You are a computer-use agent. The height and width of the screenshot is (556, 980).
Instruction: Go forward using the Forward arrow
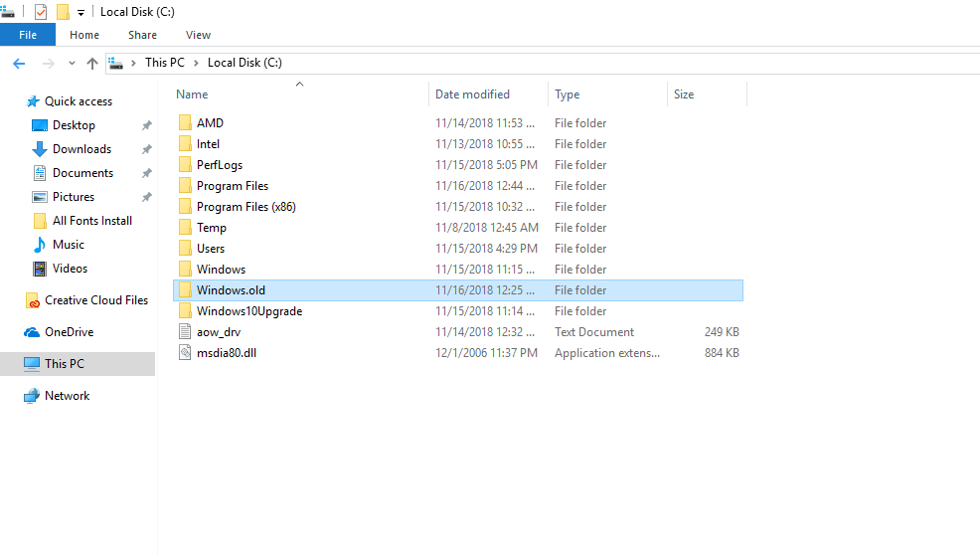tap(48, 64)
